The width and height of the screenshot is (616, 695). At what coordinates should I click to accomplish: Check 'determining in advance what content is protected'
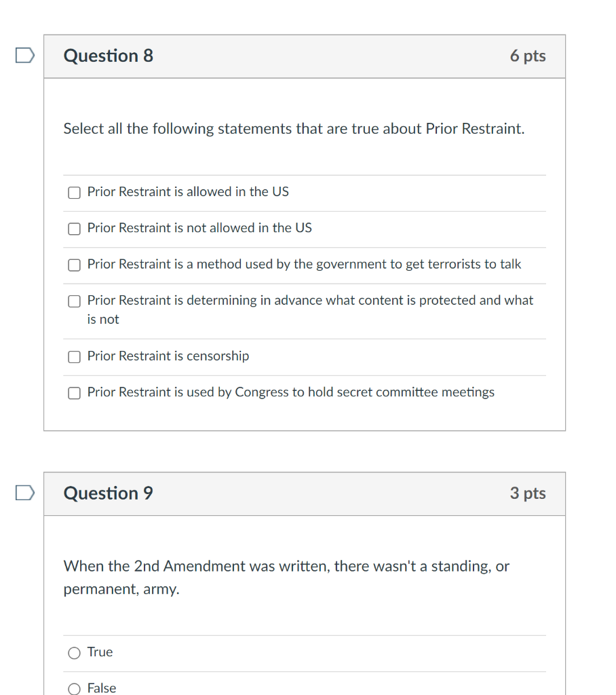[74, 301]
